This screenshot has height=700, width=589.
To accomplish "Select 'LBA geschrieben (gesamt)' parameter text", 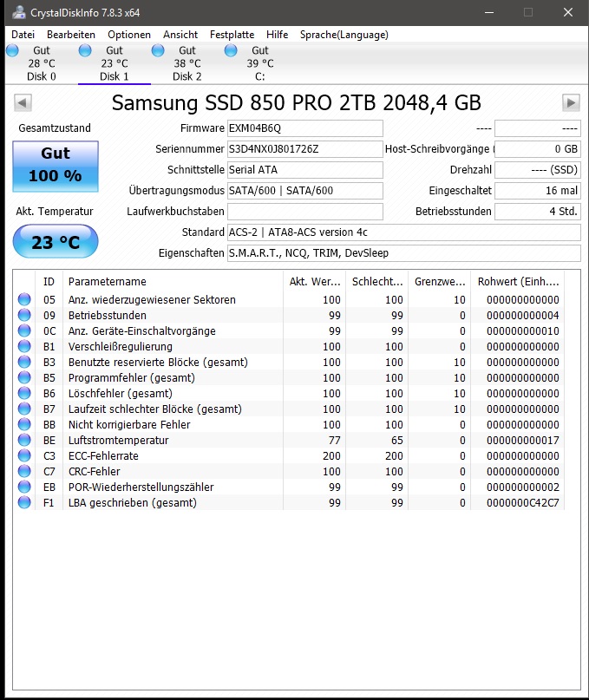I will [x=132, y=503].
